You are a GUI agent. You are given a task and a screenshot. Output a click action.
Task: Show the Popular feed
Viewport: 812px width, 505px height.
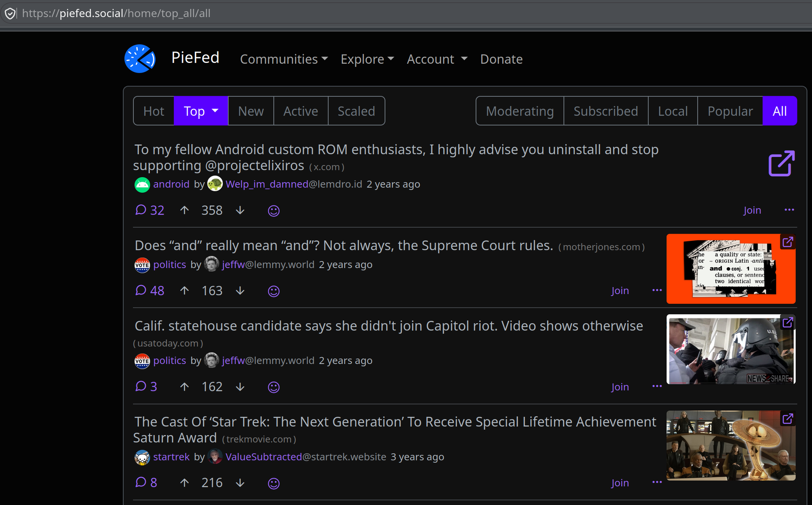(730, 111)
